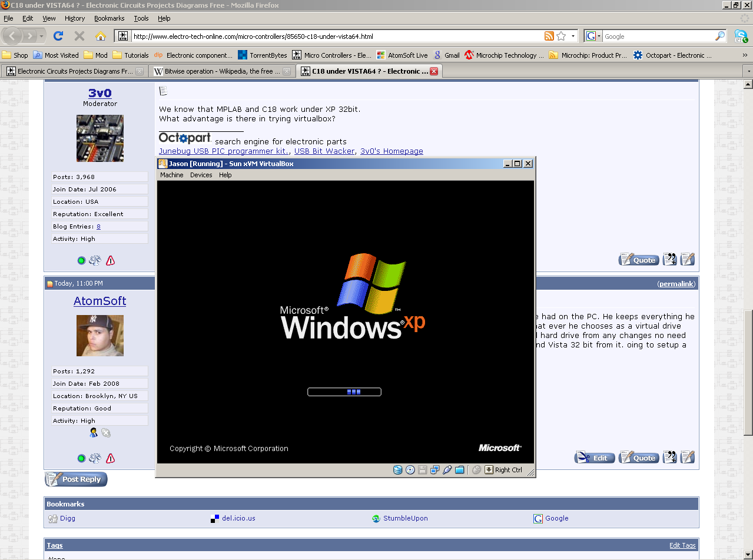The width and height of the screenshot is (753, 560).
Task: Click the Back navigation arrow
Action: (12, 36)
